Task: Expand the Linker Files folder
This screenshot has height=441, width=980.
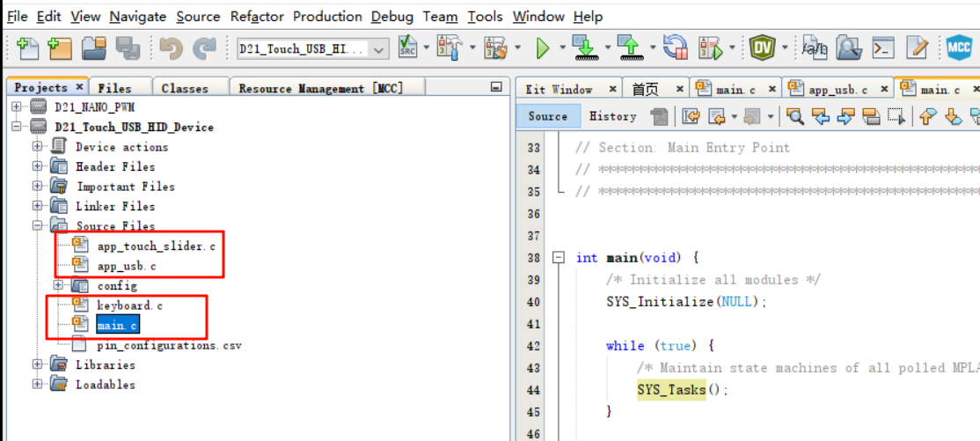Action: click(x=38, y=206)
